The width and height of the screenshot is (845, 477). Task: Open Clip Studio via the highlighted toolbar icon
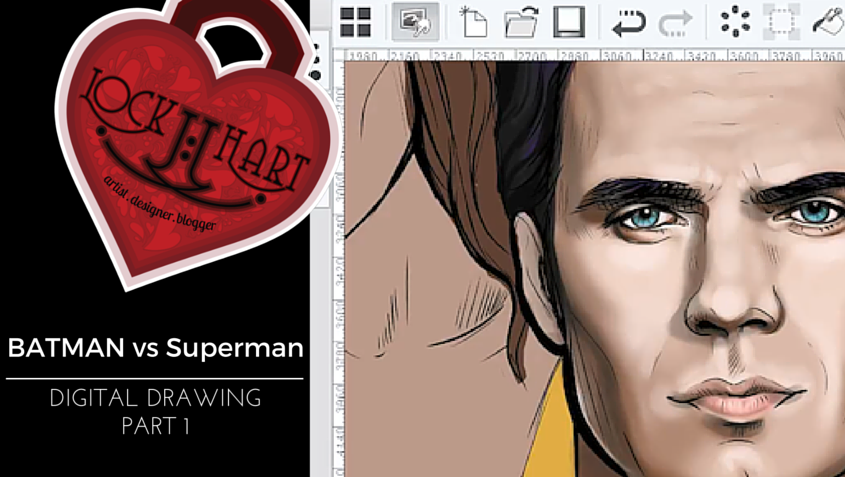(x=415, y=21)
